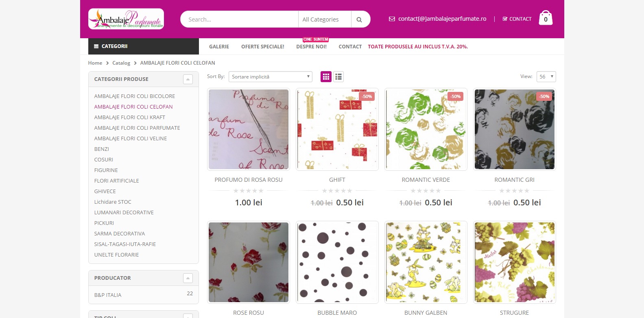
Task: Switch to list view layout
Action: [338, 76]
